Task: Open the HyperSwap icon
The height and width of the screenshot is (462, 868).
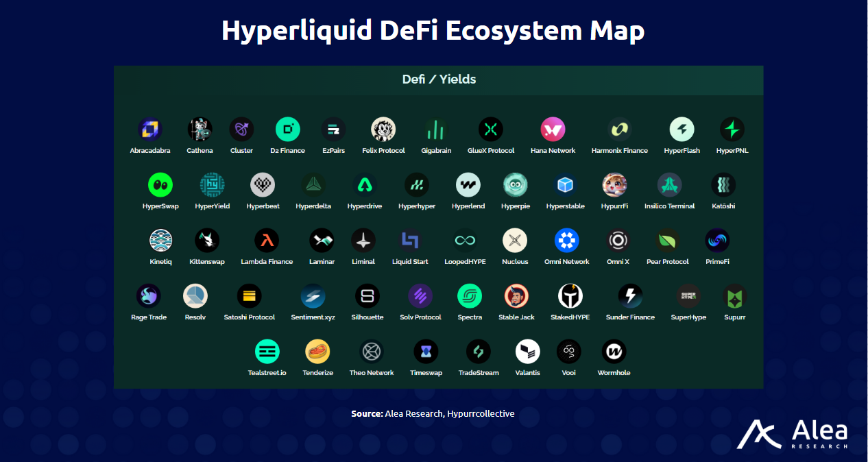Action: coord(160,184)
